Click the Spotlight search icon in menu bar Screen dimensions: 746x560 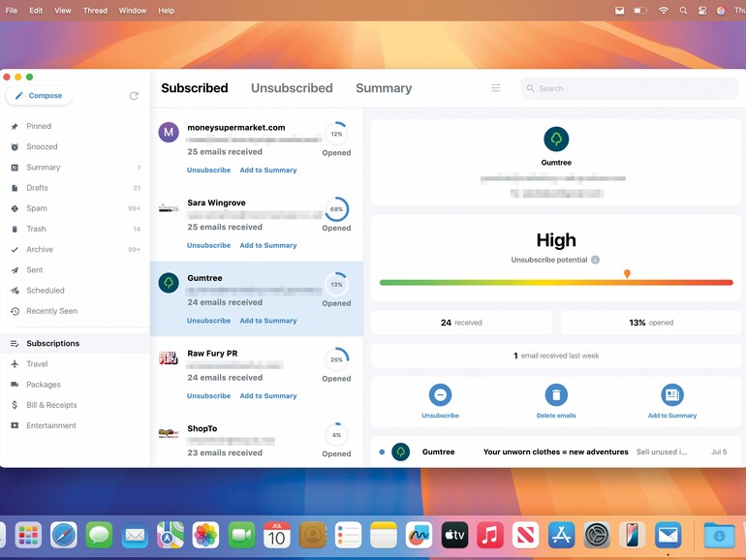683,11
